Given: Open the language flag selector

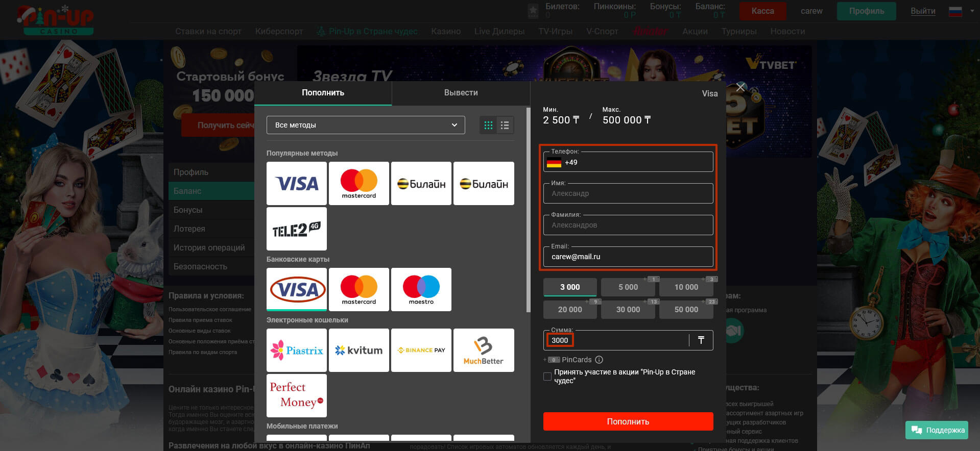Looking at the screenshot, I should [961, 11].
